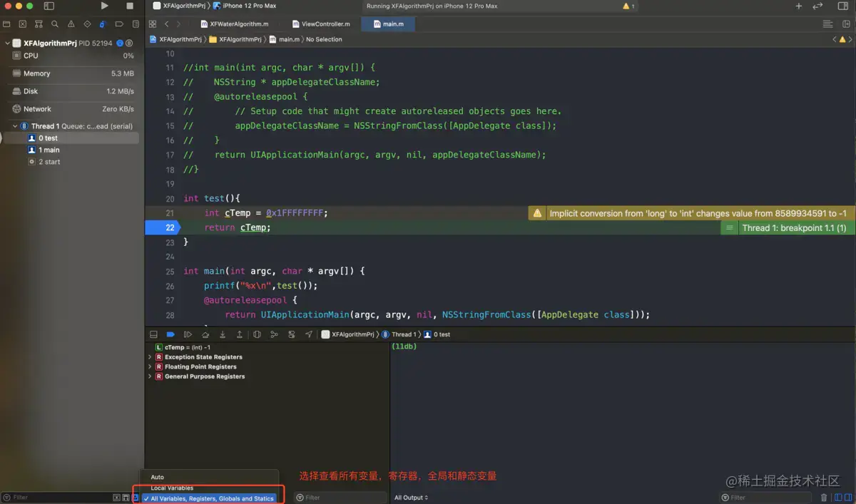Select the cTemp variable row

pyautogui.click(x=267, y=347)
